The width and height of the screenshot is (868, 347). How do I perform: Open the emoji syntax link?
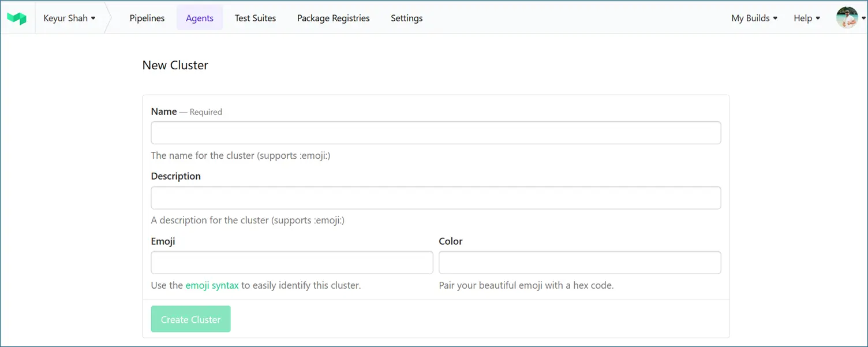pos(212,285)
